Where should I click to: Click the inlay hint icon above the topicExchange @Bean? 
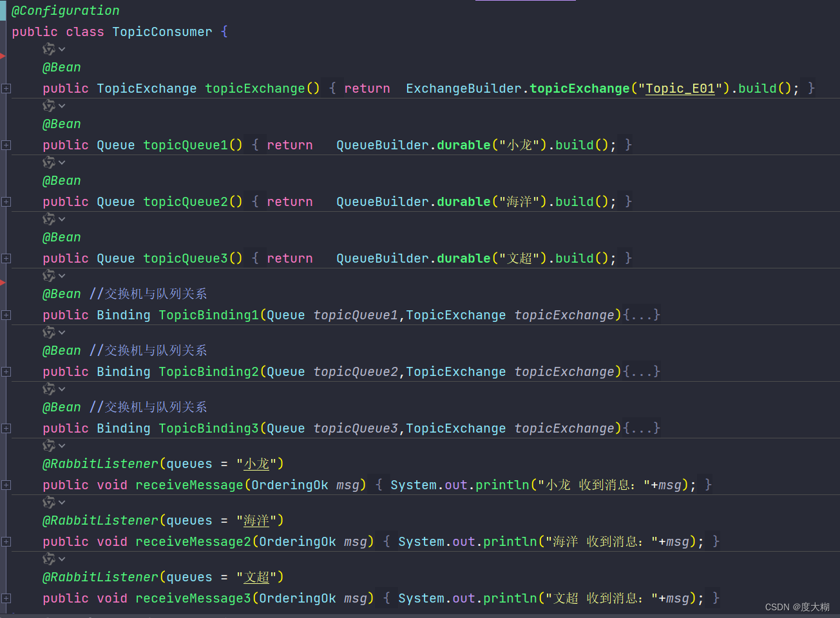point(49,49)
